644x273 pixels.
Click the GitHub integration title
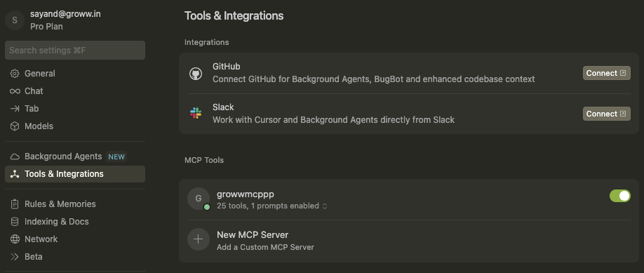coord(227,67)
